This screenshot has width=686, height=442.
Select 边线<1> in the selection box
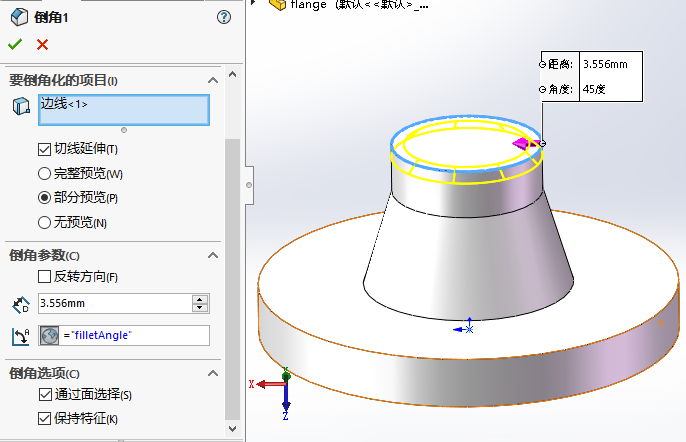pos(64,104)
